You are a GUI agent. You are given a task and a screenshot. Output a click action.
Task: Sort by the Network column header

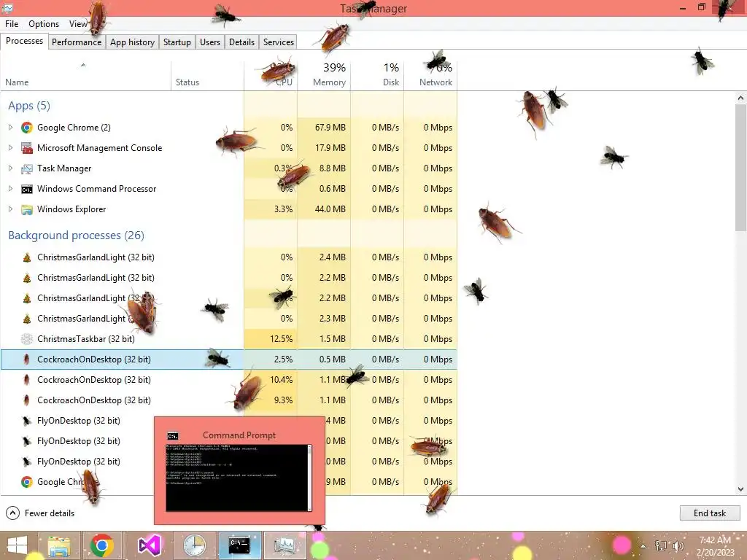[430, 75]
